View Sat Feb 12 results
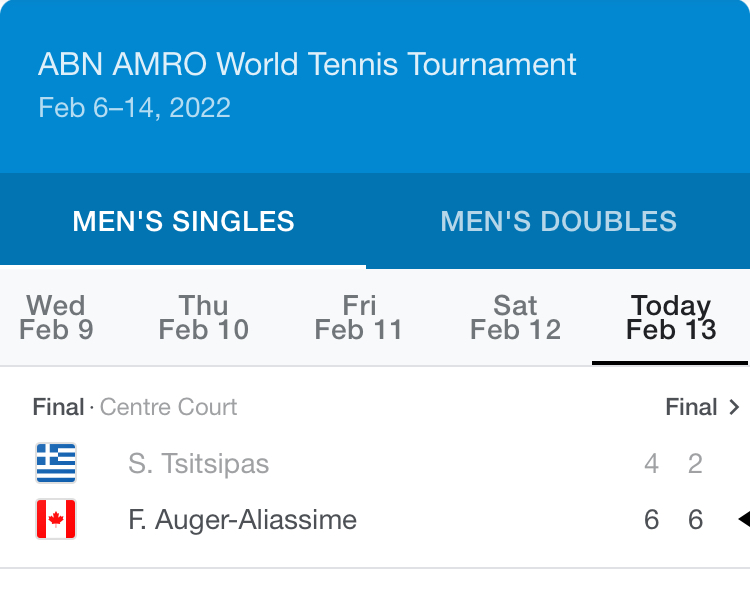The height and width of the screenshot is (593, 750). pyautogui.click(x=515, y=318)
